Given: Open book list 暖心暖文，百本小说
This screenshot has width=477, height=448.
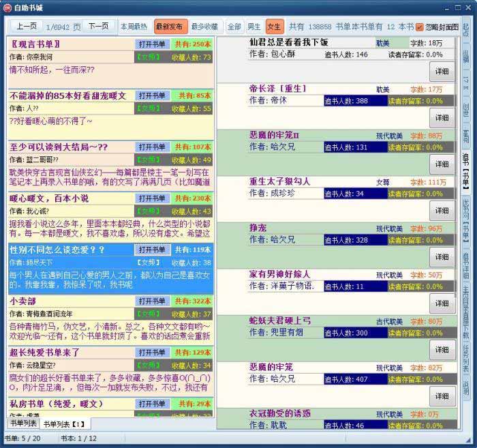Looking at the screenshot, I should [151, 198].
